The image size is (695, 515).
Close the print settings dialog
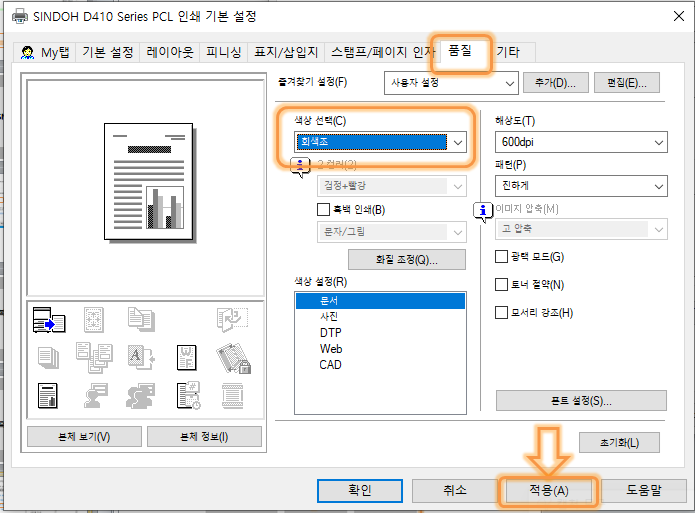[679, 16]
